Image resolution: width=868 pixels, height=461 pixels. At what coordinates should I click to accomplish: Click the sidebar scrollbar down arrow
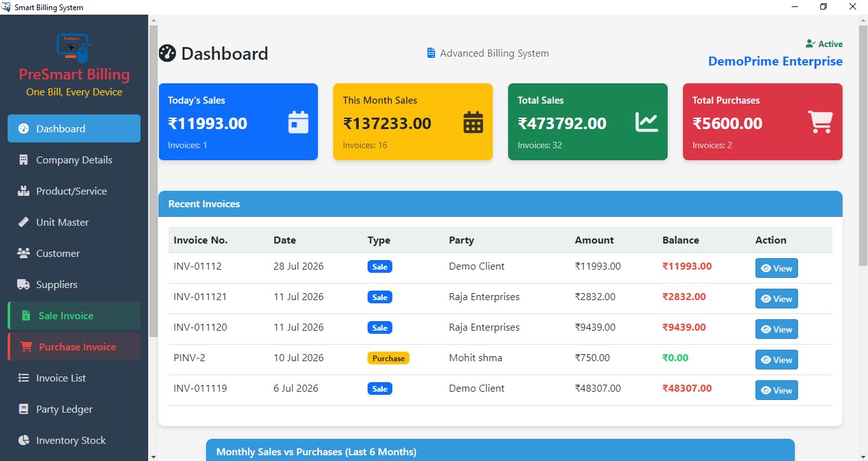153,456
